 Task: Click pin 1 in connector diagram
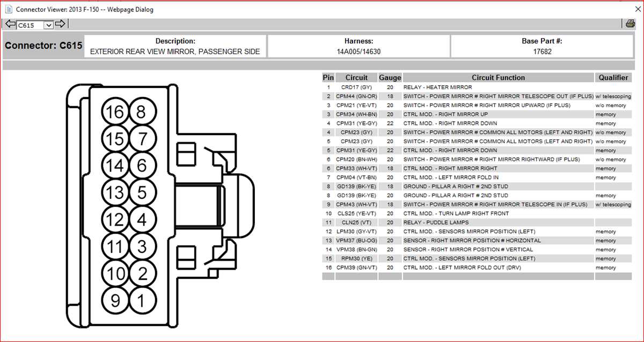coord(142,301)
